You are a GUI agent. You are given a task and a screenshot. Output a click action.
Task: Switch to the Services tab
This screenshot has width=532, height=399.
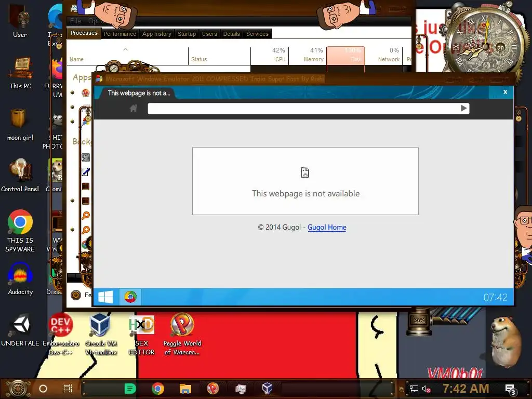[x=257, y=34]
